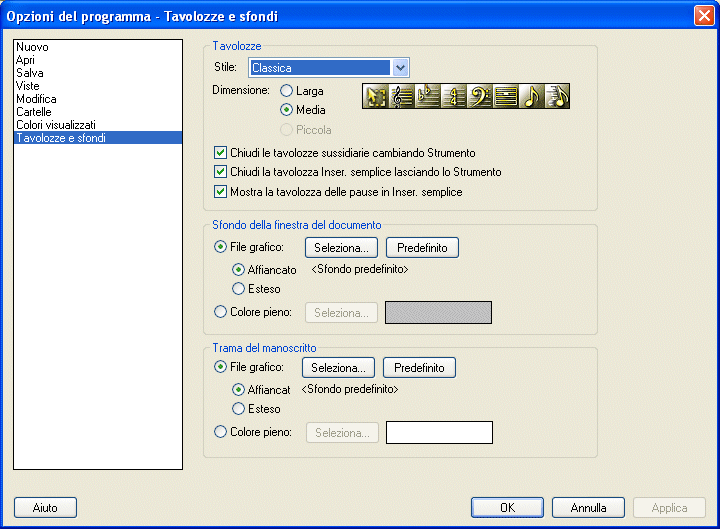
Task: Select the Larga size radio button
Action: [x=286, y=91]
